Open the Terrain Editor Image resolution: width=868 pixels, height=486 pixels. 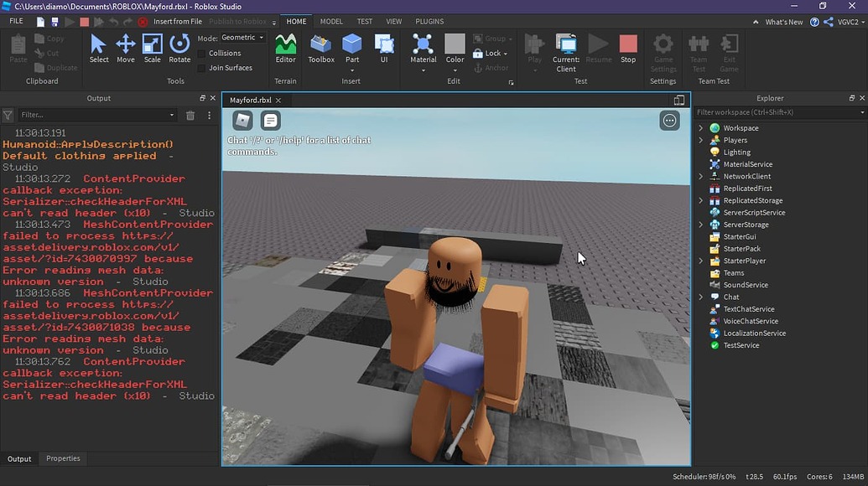[x=286, y=48]
